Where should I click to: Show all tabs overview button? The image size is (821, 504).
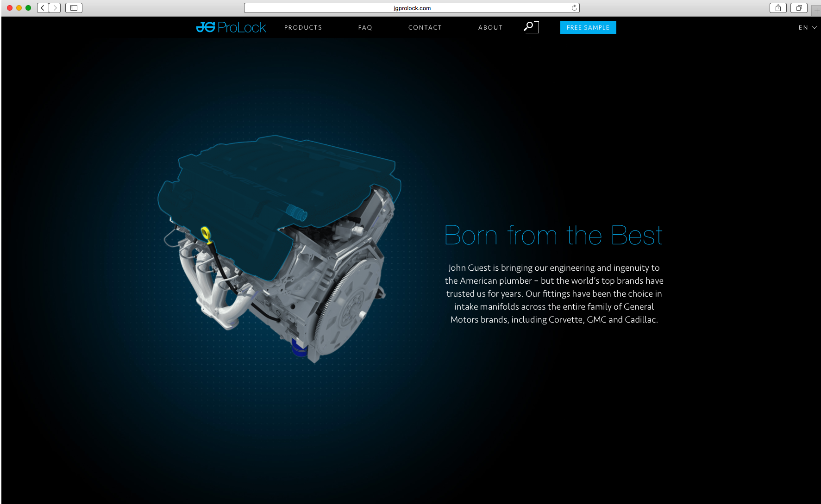tap(799, 8)
